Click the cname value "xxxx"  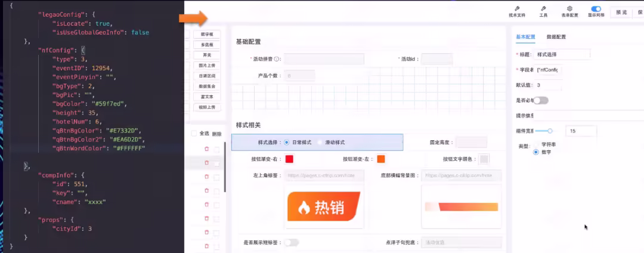coord(95,202)
